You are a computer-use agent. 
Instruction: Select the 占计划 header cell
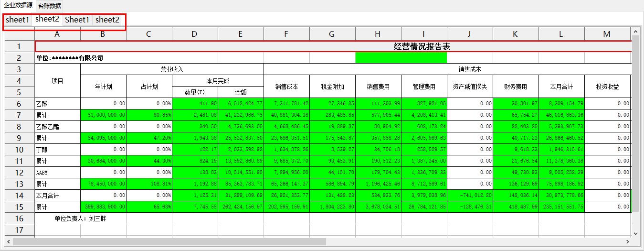pos(149,87)
